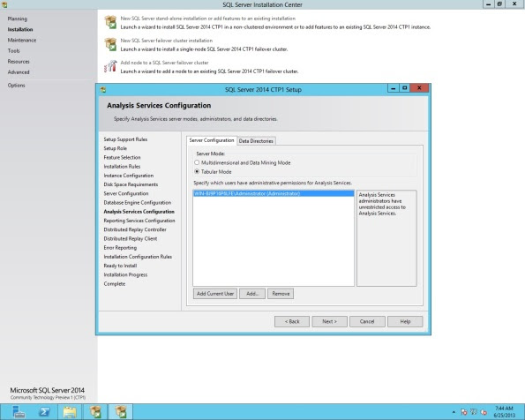Click the Remove button
The image size is (525, 420).
(x=281, y=294)
